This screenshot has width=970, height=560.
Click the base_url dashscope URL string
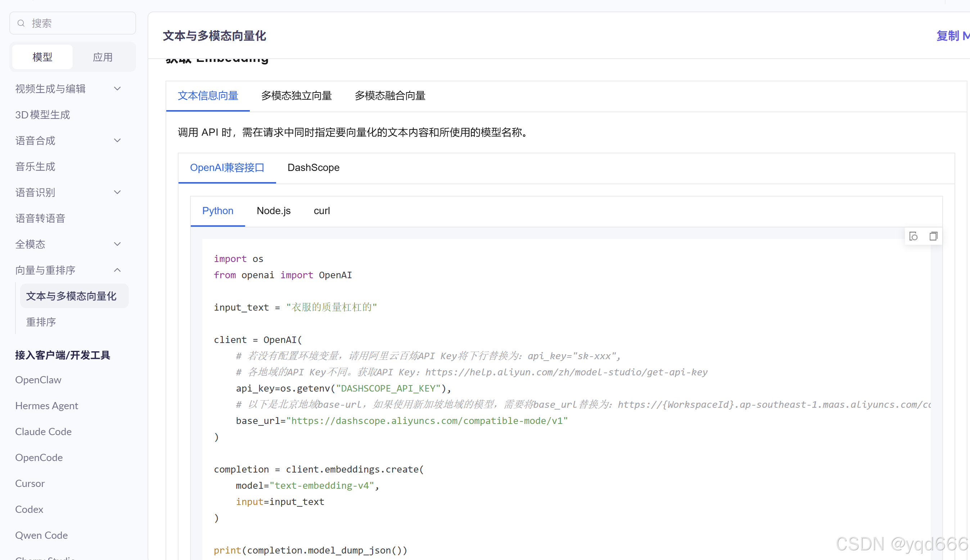(427, 421)
